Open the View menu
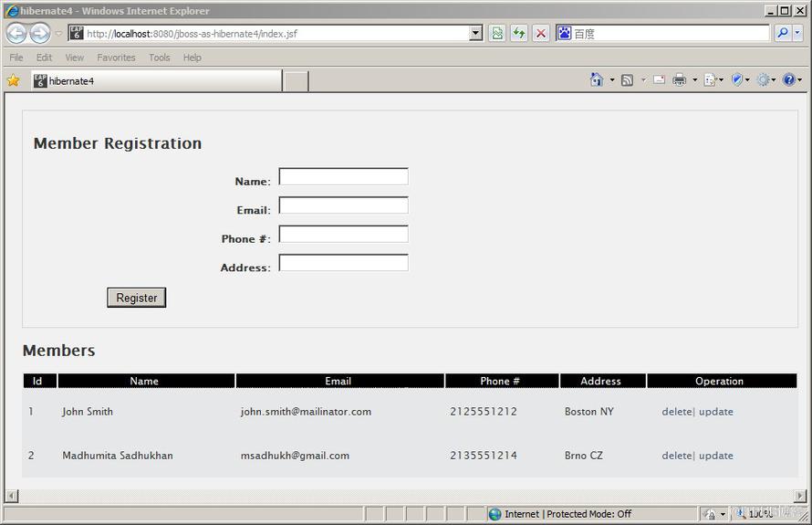812x525 pixels. [x=75, y=58]
